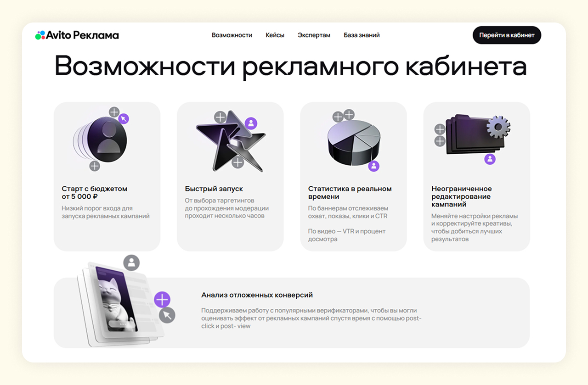Go to the Экспертам section
The height and width of the screenshot is (385, 588).
click(314, 35)
